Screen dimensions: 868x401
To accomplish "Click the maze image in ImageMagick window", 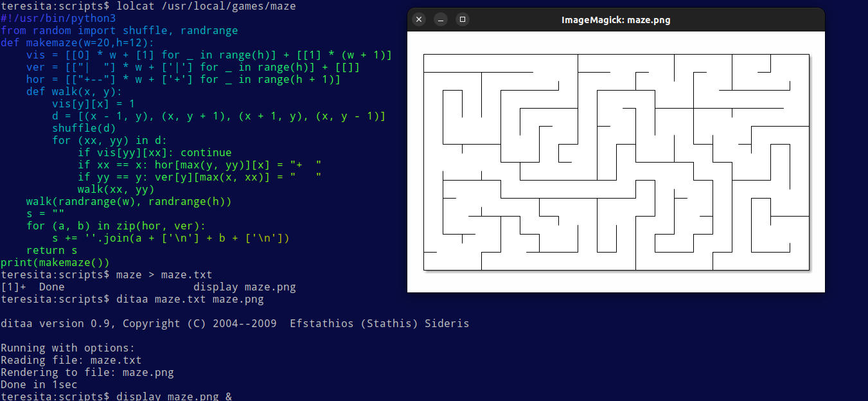I will click(x=616, y=162).
